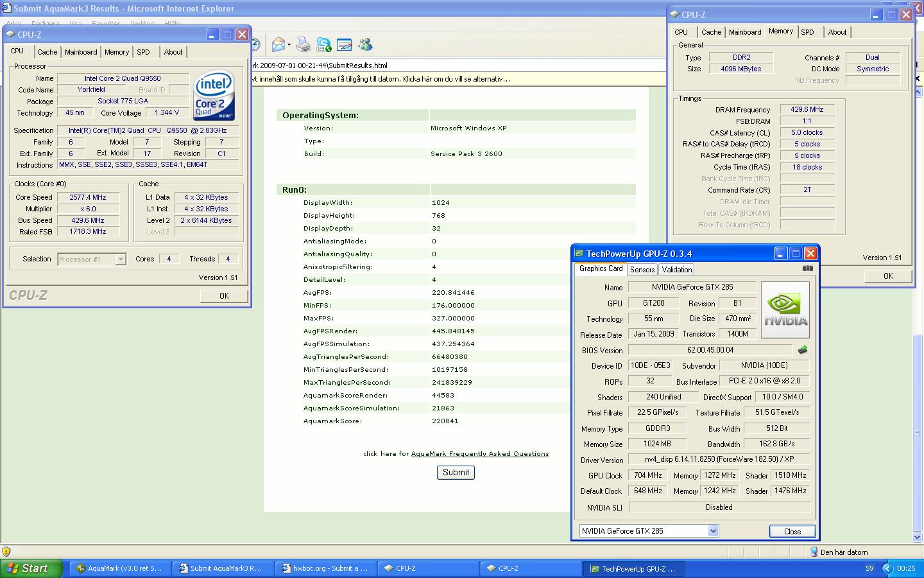Click the Edit page icon in IE toolbar
Screen dimensions: 924x578
tap(345, 44)
